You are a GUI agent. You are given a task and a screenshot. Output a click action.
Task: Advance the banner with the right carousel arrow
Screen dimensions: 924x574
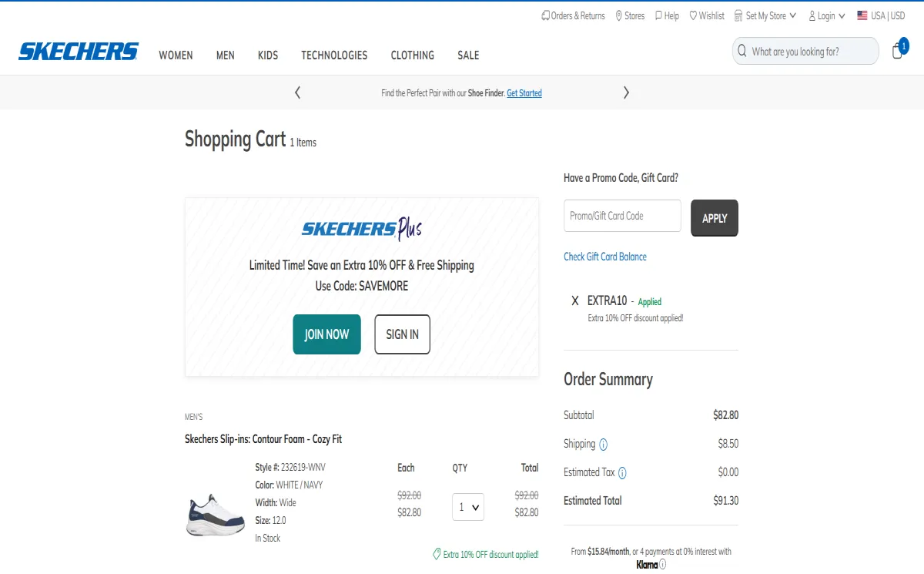tap(626, 92)
